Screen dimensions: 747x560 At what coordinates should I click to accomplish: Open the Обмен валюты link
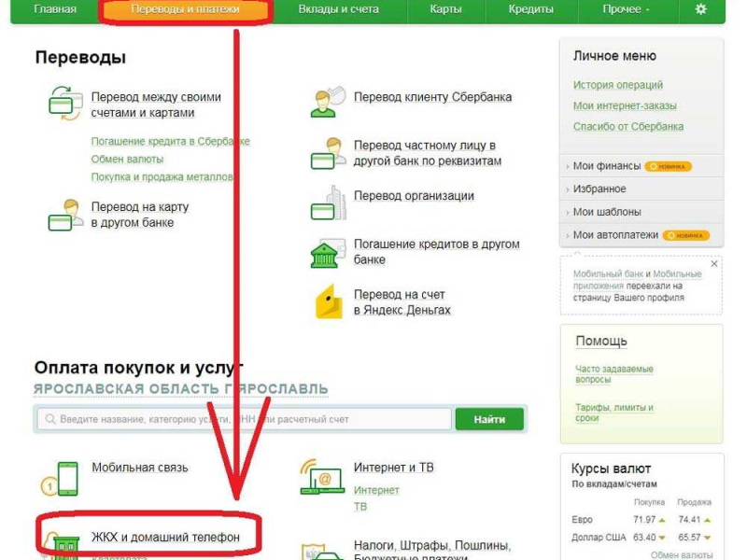coord(127,160)
